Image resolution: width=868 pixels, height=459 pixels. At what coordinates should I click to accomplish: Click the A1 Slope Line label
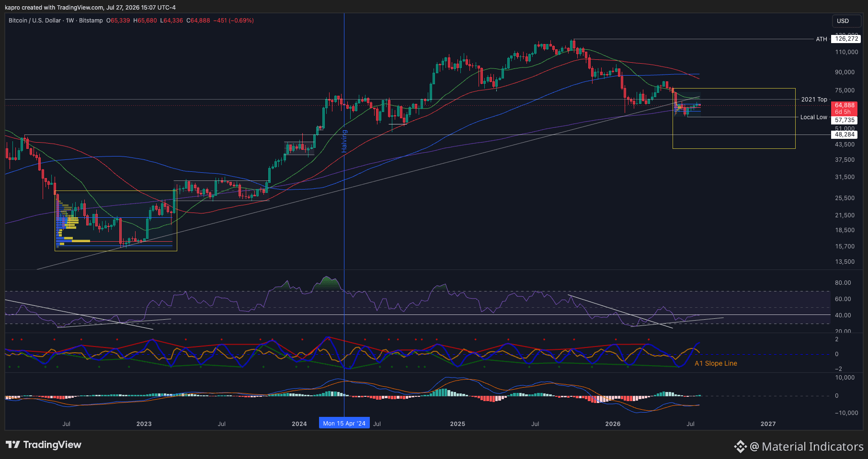click(x=716, y=363)
